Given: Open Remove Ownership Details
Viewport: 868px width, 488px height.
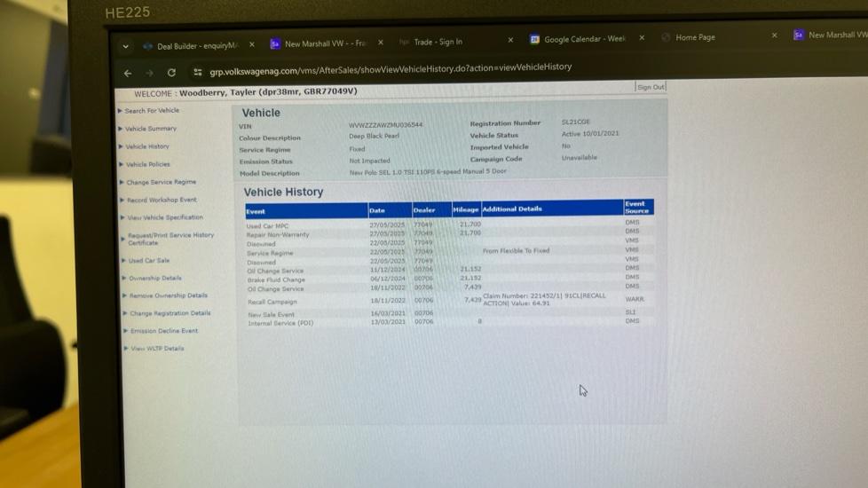Looking at the screenshot, I should pos(169,295).
